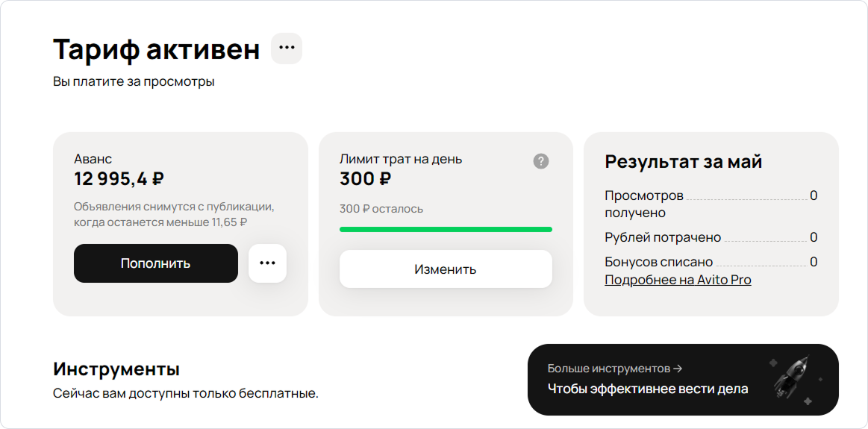The width and height of the screenshot is (868, 429).
Task: Follow the "Больше инструментов →" link
Action: click(x=615, y=369)
